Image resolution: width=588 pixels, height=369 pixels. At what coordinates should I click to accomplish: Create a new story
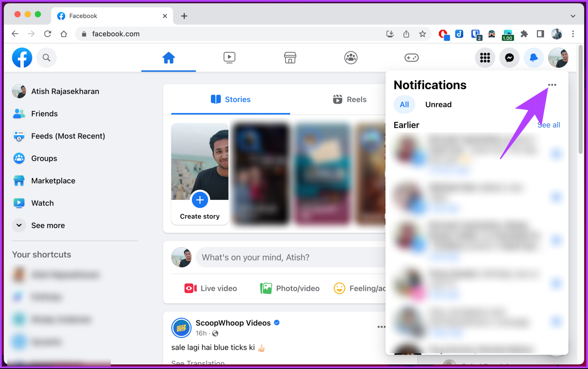(199, 199)
